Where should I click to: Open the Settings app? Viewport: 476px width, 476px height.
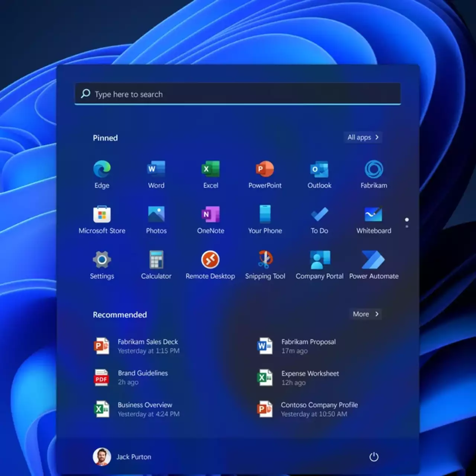point(102,265)
